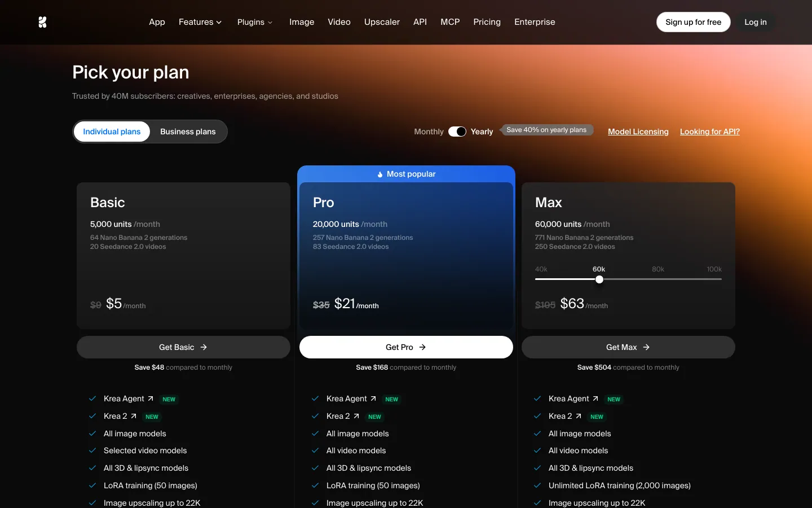812x508 pixels.
Task: Open Krea Agent external link icon in Basic
Action: pyautogui.click(x=151, y=398)
